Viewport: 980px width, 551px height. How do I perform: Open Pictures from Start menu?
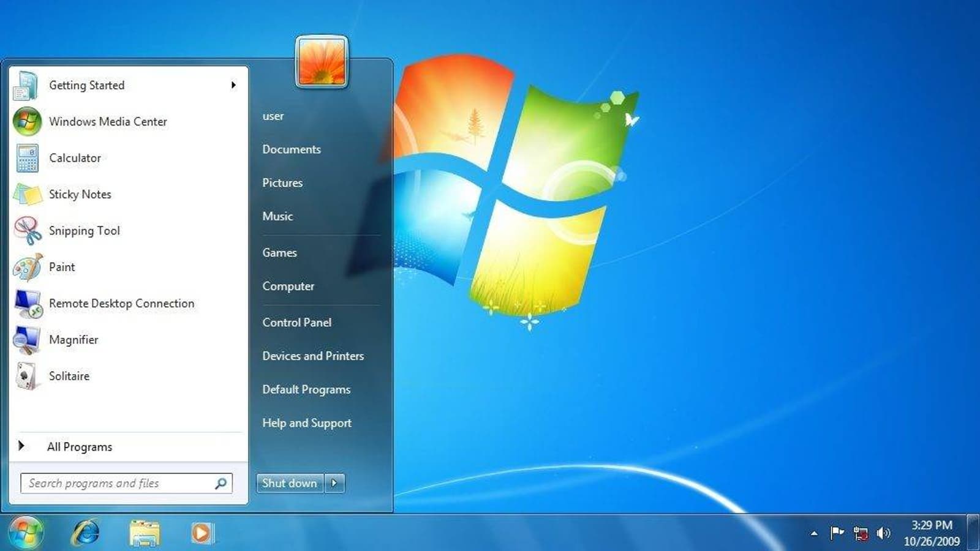(x=282, y=183)
